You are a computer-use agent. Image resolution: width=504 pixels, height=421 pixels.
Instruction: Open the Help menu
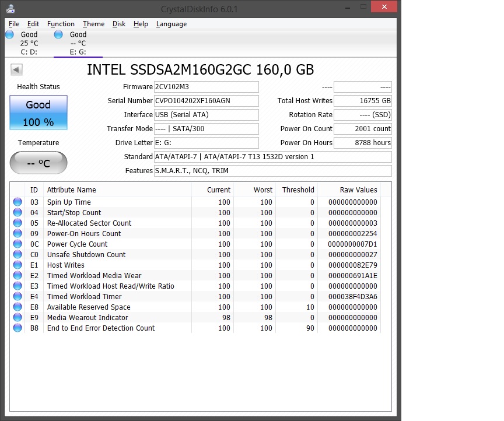[141, 24]
